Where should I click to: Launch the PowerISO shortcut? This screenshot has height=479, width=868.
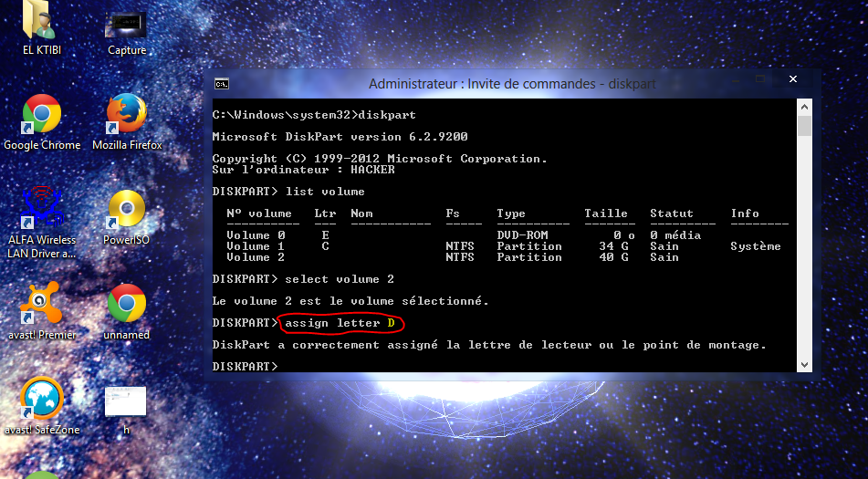126,209
